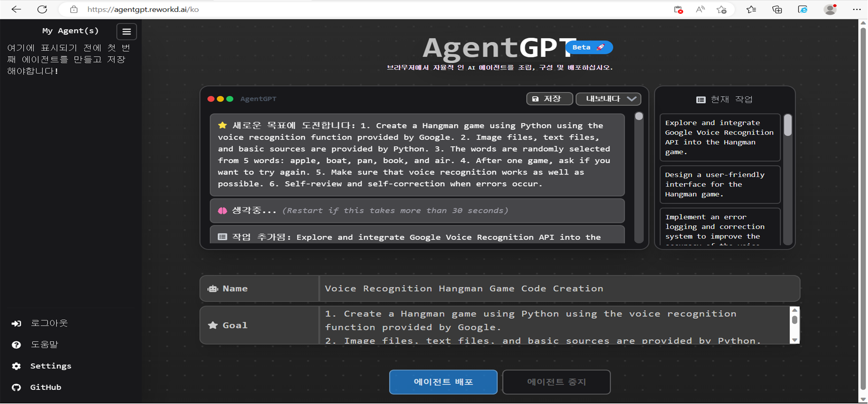This screenshot has height=404, width=868.
Task: Click the 작업 추가됨 task added message
Action: coord(417,235)
